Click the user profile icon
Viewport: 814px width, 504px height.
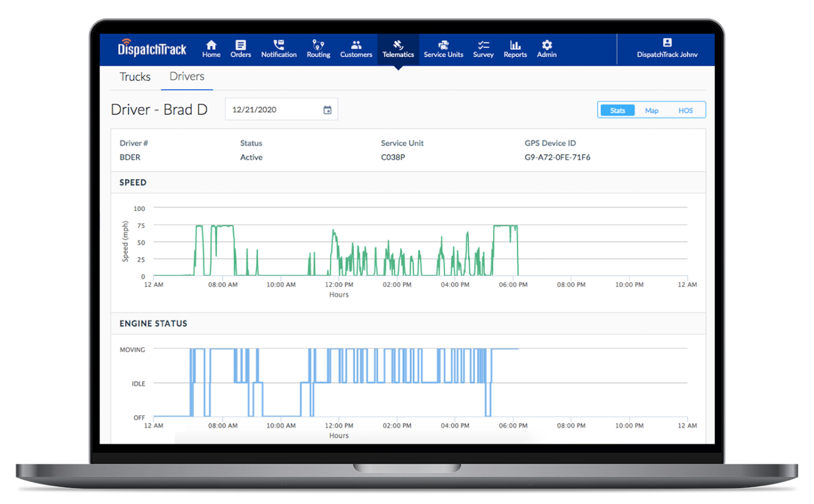point(667,42)
